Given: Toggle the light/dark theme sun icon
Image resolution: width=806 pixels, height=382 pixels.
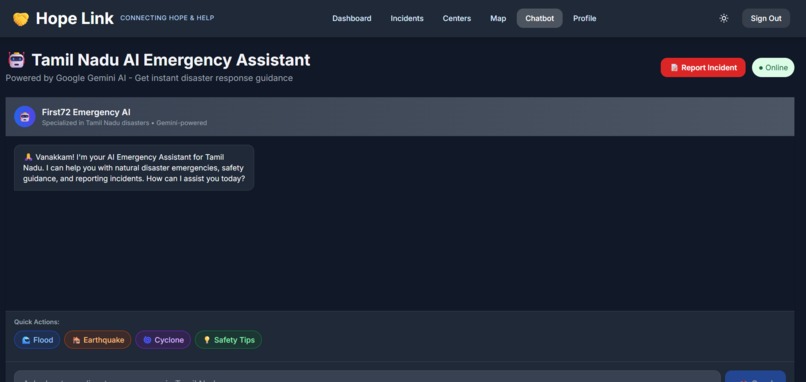Looking at the screenshot, I should pyautogui.click(x=724, y=19).
